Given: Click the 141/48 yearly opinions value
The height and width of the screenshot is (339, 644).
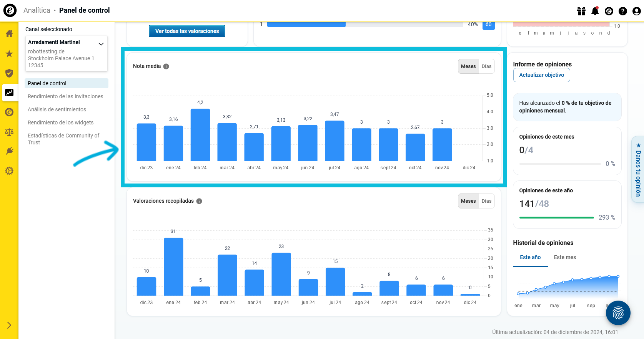Looking at the screenshot, I should pos(534,204).
